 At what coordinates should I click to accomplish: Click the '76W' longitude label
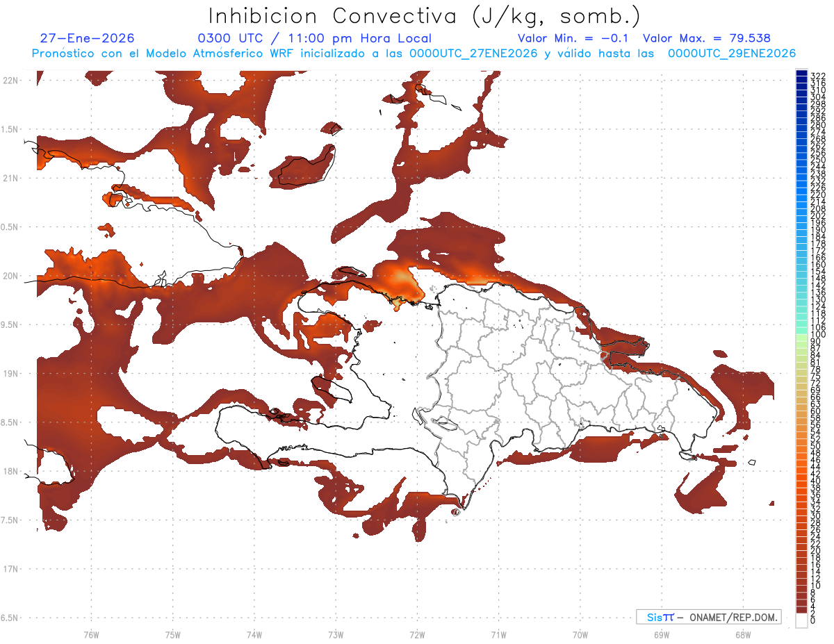pos(91,635)
